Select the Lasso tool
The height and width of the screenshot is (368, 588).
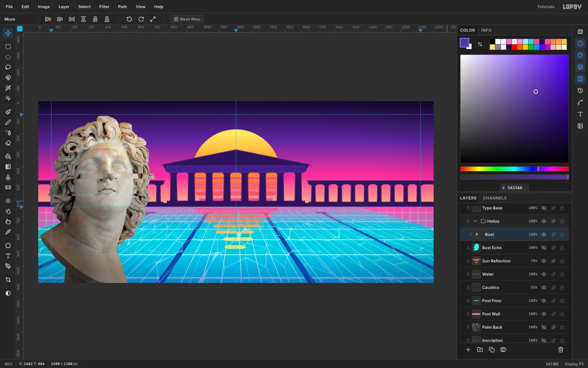pyautogui.click(x=8, y=67)
